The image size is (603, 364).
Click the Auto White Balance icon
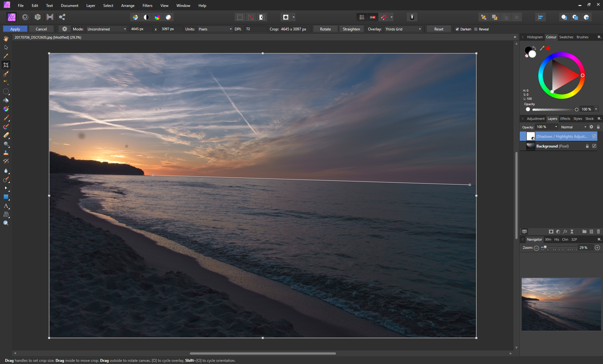pyautogui.click(x=168, y=17)
